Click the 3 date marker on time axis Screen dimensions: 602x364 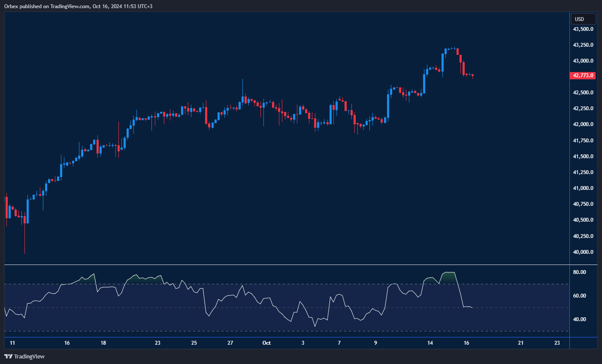[x=303, y=343]
